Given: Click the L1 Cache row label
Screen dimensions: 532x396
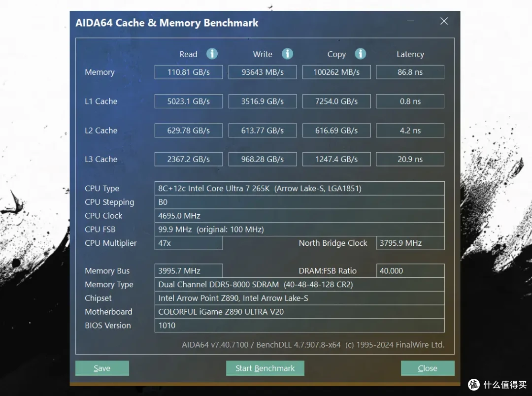Looking at the screenshot, I should [101, 101].
